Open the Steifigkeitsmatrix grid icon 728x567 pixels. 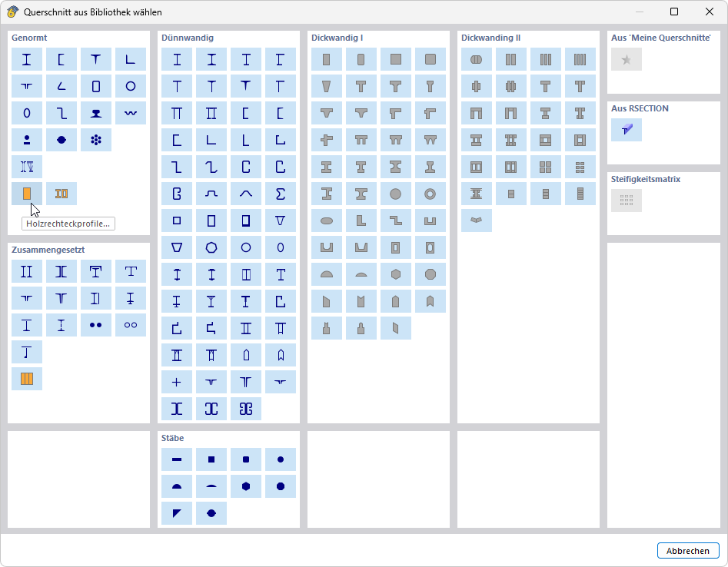[627, 201]
